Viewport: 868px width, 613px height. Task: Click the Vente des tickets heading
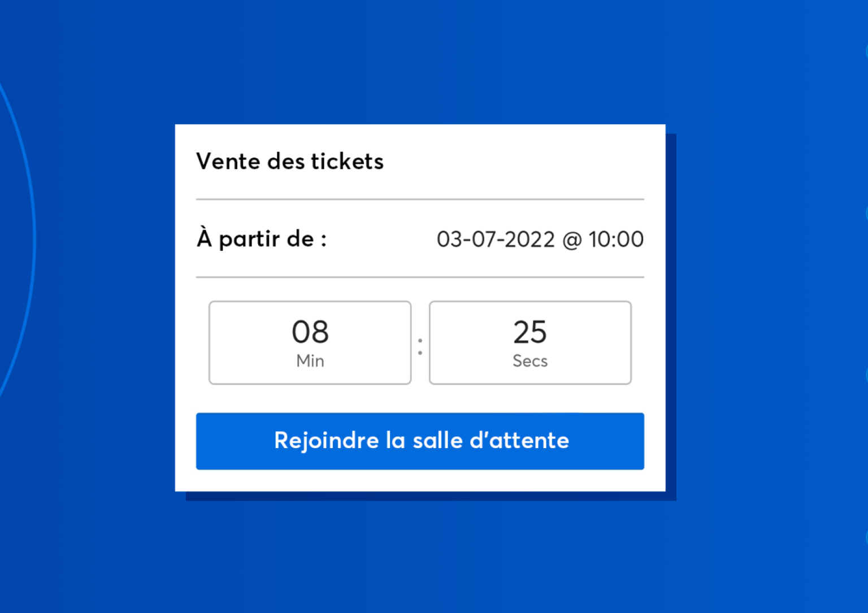[x=289, y=162]
